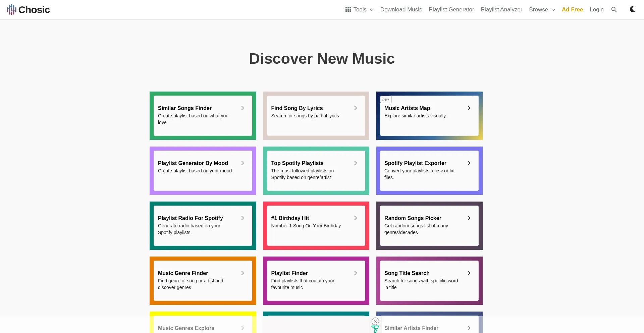Open the search magnifier icon
Viewport: 644px width, 333px height.
(614, 9)
